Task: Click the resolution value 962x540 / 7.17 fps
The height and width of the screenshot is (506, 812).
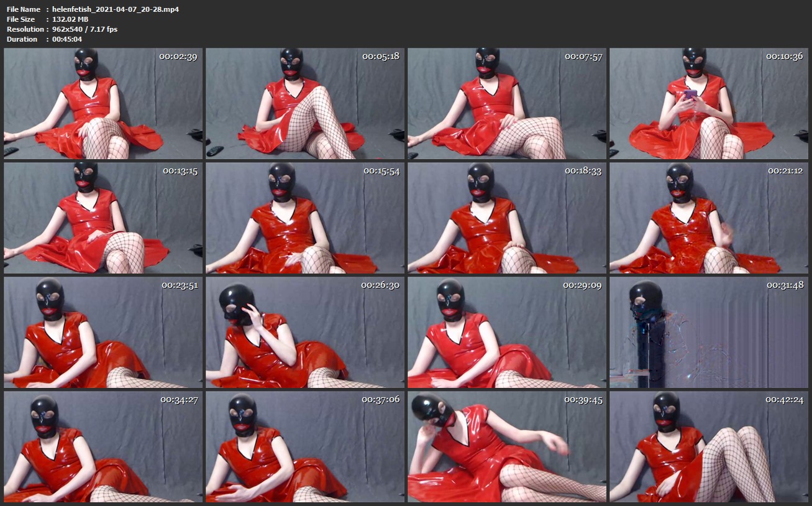Action: (x=84, y=29)
